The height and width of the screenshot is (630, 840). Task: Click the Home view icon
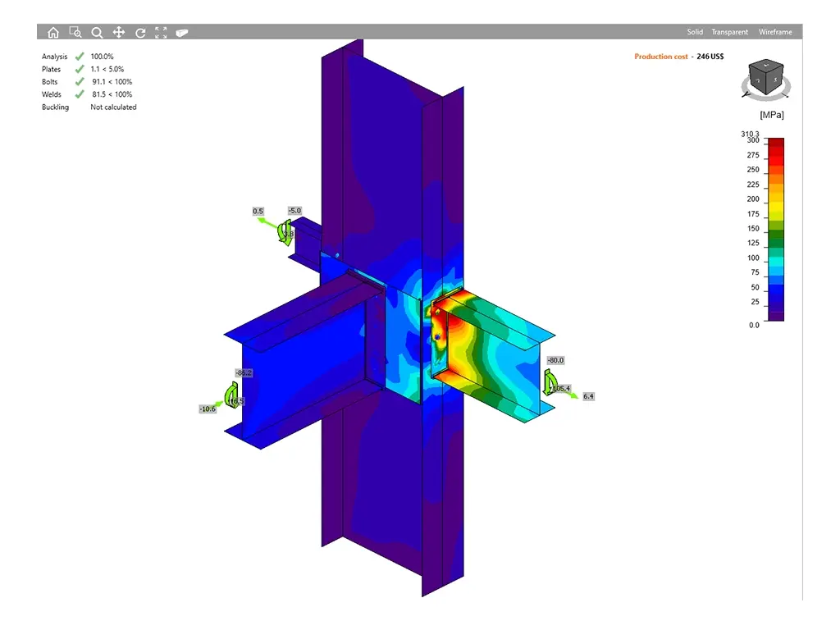[53, 33]
